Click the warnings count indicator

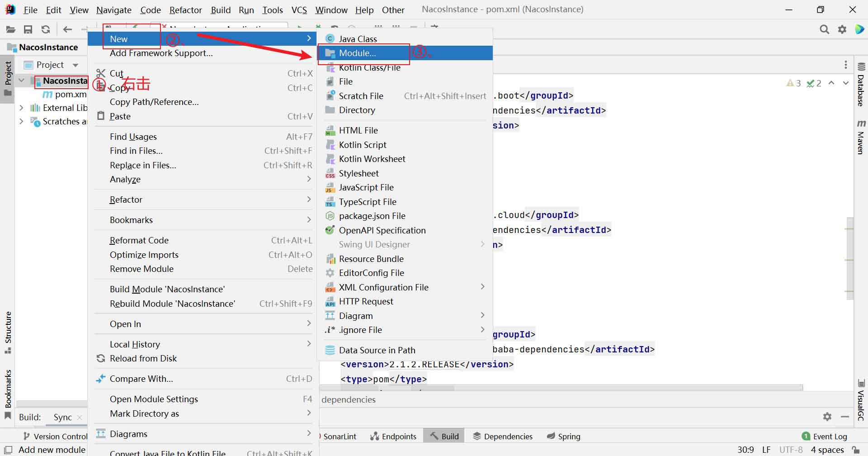[x=793, y=83]
